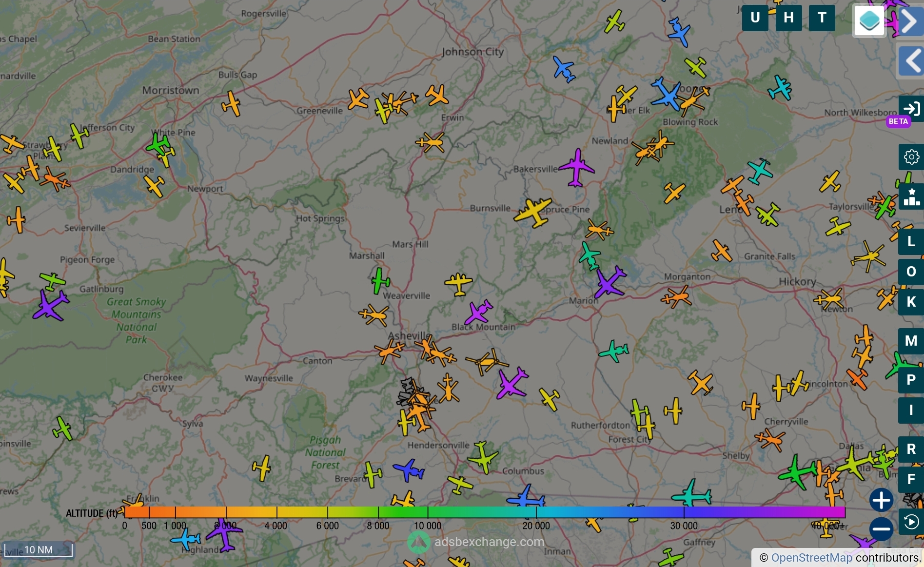Select the blue plane near Brevard

tap(409, 470)
